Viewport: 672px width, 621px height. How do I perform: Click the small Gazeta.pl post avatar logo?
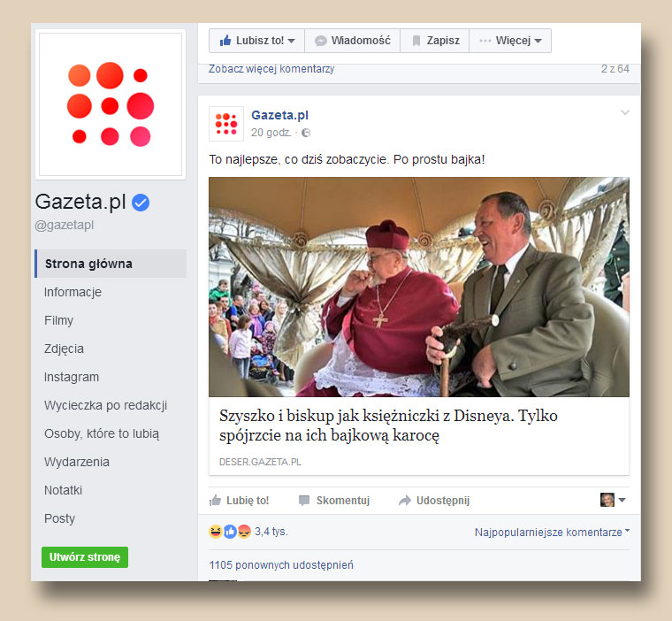point(226,124)
